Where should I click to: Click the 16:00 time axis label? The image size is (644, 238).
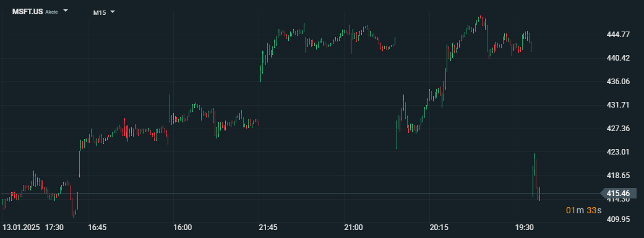pos(182,227)
